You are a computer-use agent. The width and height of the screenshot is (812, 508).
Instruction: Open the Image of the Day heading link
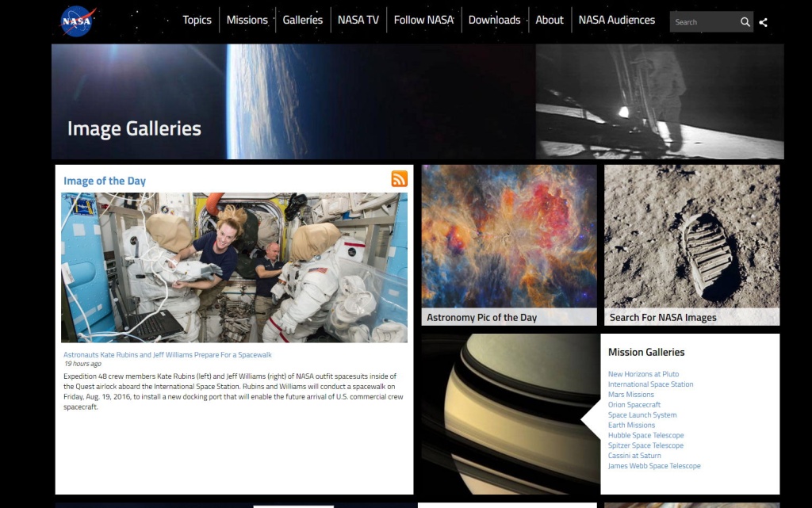coord(105,181)
